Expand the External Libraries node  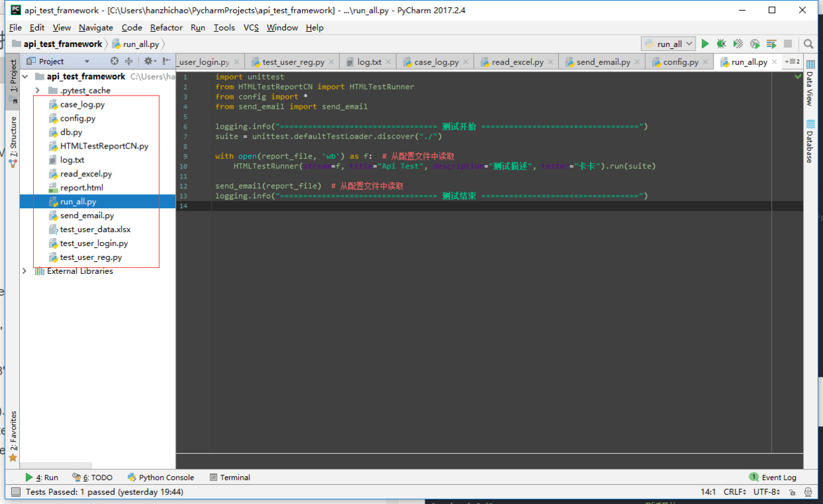click(x=25, y=271)
